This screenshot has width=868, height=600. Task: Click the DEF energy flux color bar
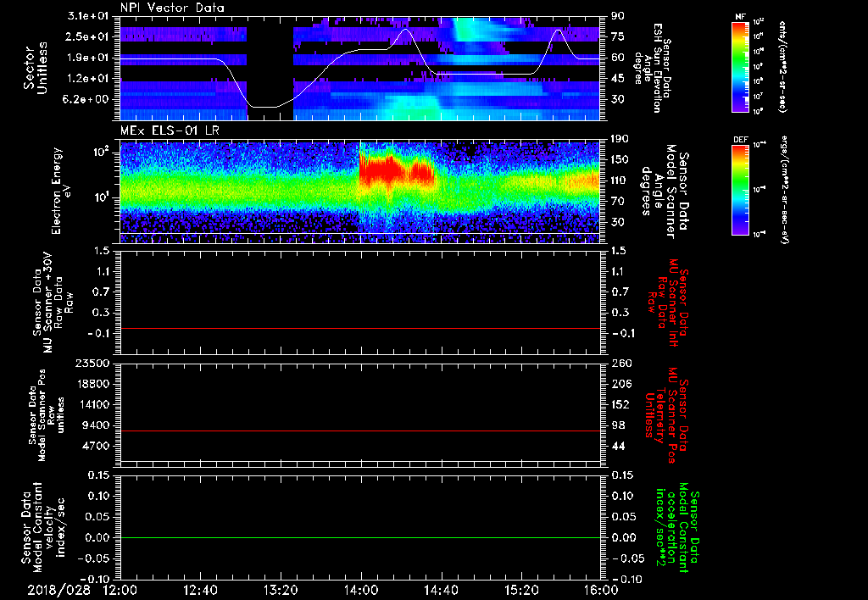coord(740,191)
